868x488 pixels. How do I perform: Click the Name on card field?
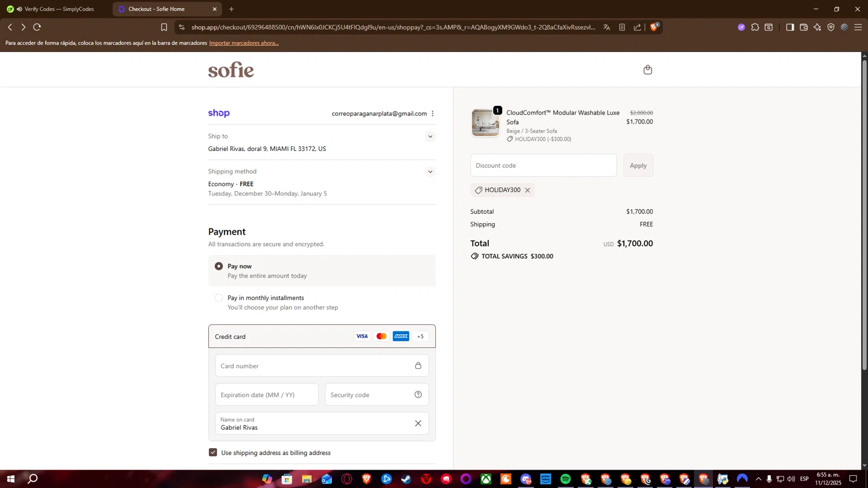(x=322, y=424)
